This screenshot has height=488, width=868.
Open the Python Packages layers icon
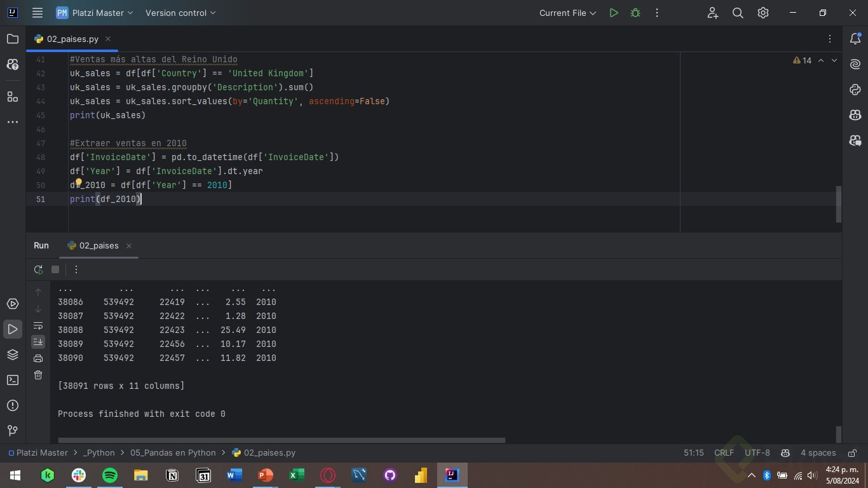click(x=13, y=355)
